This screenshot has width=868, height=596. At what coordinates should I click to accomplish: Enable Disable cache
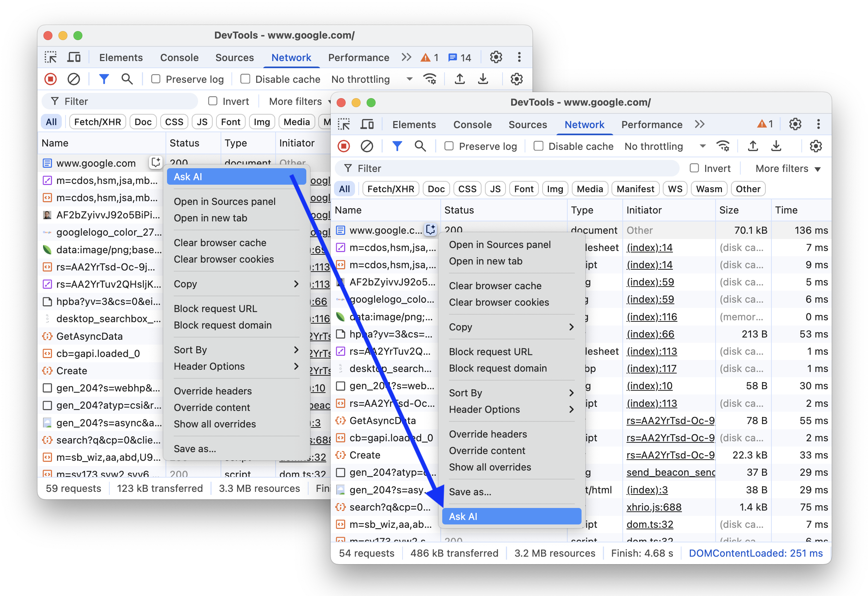pos(538,146)
